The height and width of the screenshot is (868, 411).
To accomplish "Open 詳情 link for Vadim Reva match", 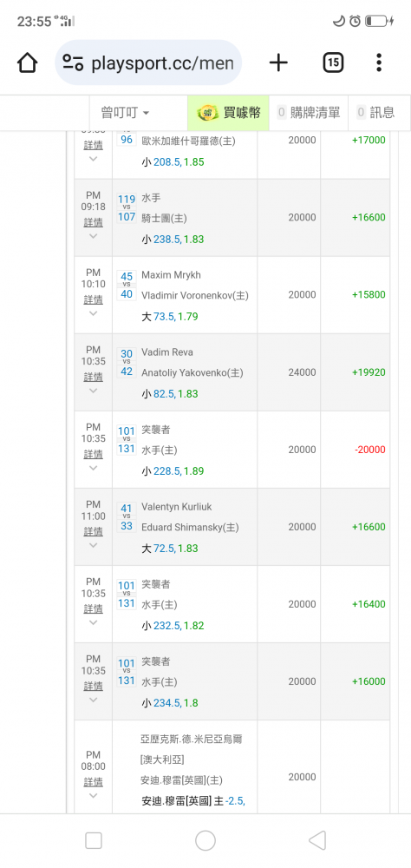I will point(93,377).
